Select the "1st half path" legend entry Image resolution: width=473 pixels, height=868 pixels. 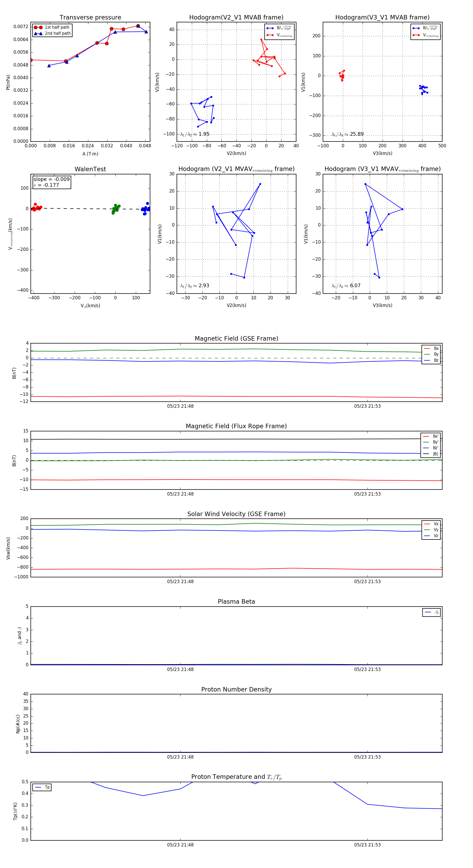click(52, 27)
